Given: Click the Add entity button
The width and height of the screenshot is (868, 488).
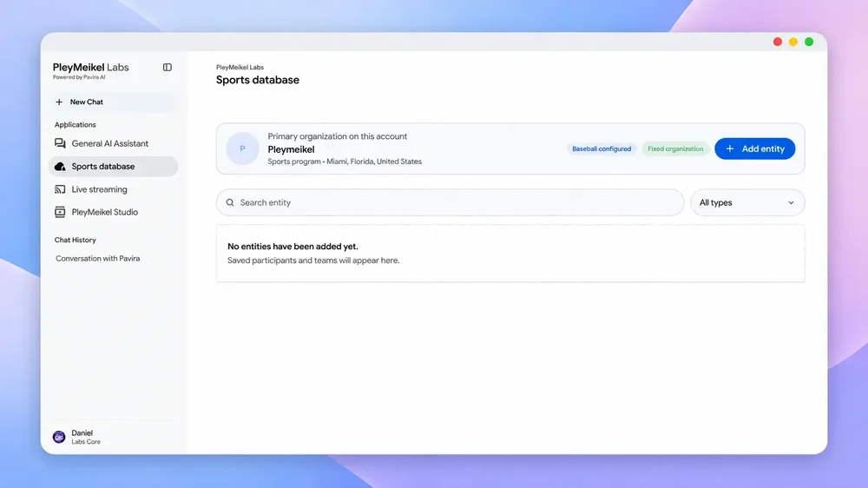Looking at the screenshot, I should click(754, 149).
